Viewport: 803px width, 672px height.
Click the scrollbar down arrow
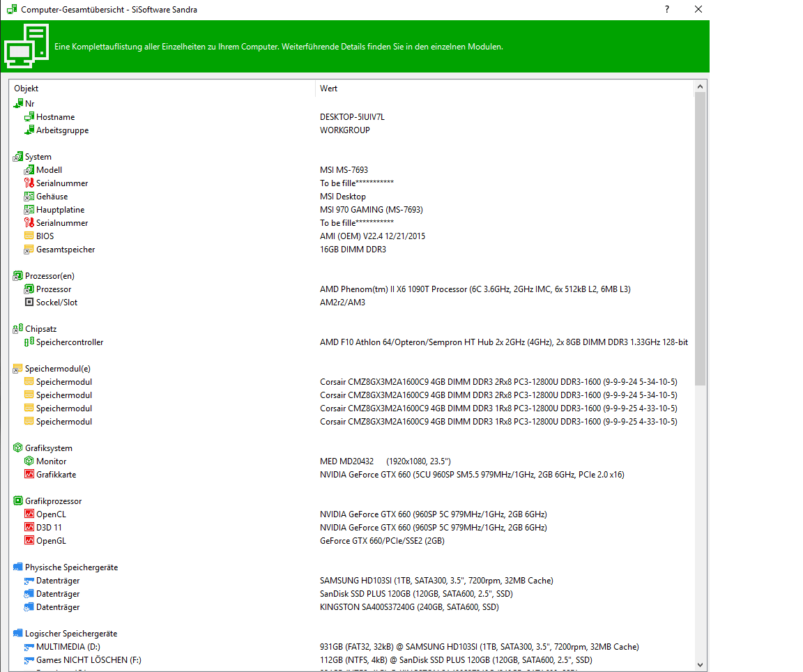pyautogui.click(x=700, y=665)
